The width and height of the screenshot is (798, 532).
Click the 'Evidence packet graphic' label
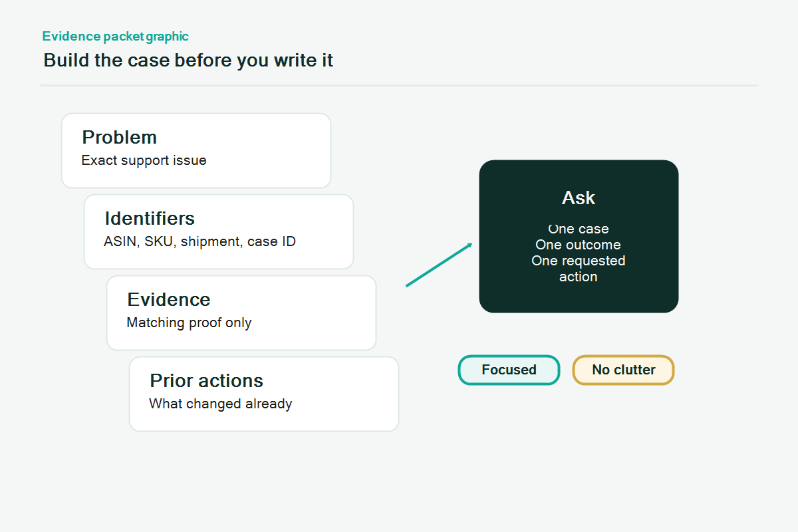click(116, 37)
